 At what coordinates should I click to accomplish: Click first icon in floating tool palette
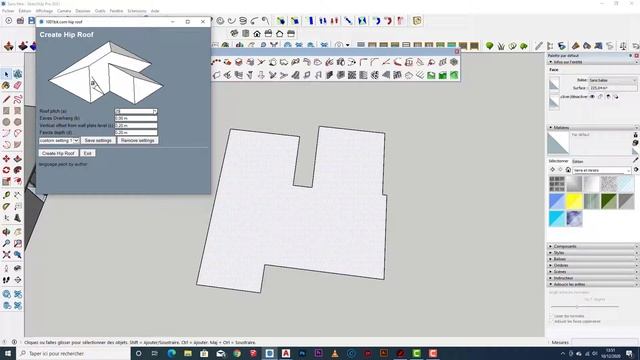[216, 62]
